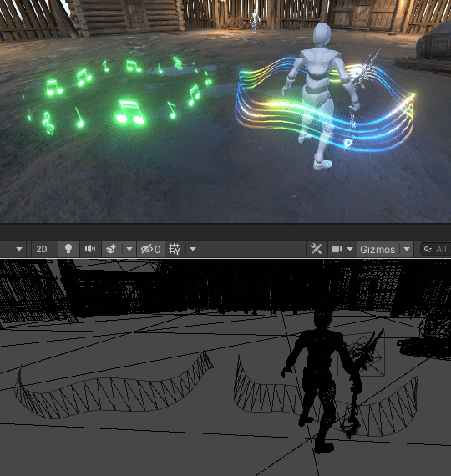Open grid settings dropdown arrow
Image resolution: width=451 pixels, height=476 pixels.
[193, 249]
